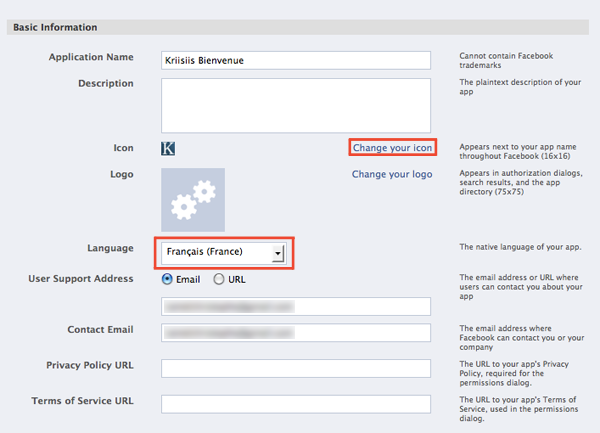Click the arrow button on Language selector
This screenshot has height=433, width=600.
pyautogui.click(x=277, y=254)
